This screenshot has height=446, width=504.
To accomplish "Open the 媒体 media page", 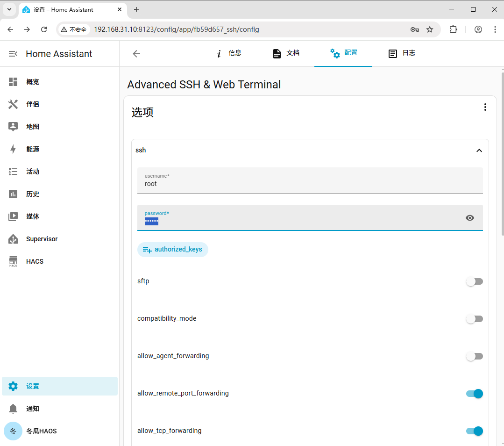I will pyautogui.click(x=59, y=216).
